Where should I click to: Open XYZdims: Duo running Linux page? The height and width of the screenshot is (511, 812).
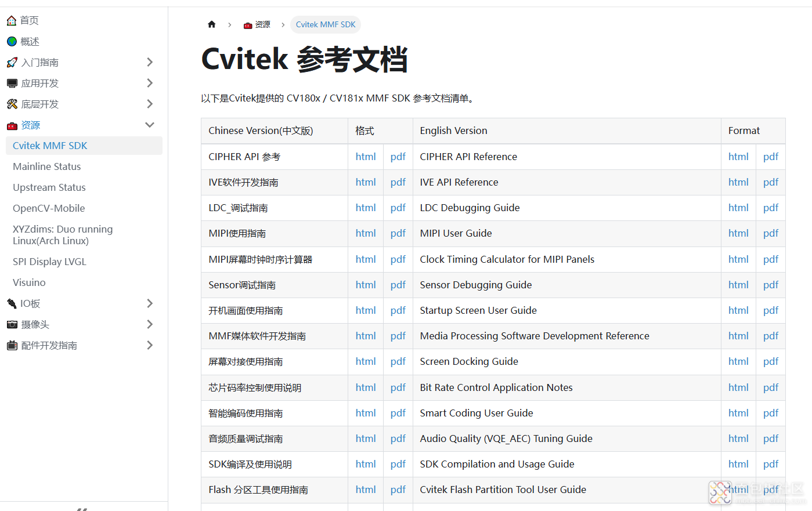point(63,235)
